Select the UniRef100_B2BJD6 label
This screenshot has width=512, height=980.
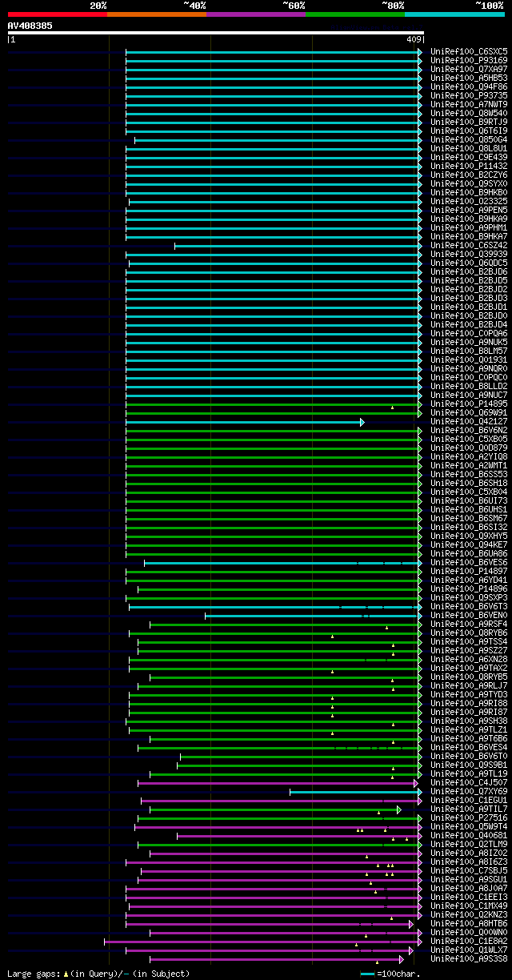coord(469,272)
